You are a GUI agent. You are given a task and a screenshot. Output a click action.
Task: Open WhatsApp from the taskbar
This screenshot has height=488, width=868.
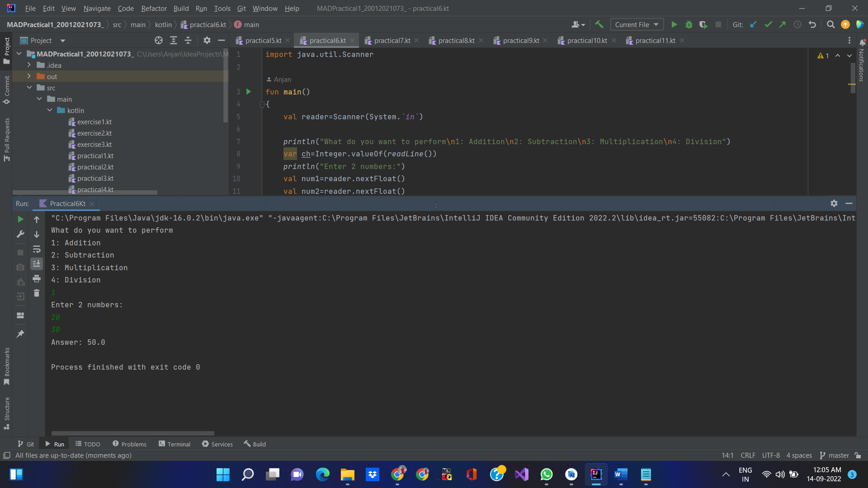tap(547, 474)
